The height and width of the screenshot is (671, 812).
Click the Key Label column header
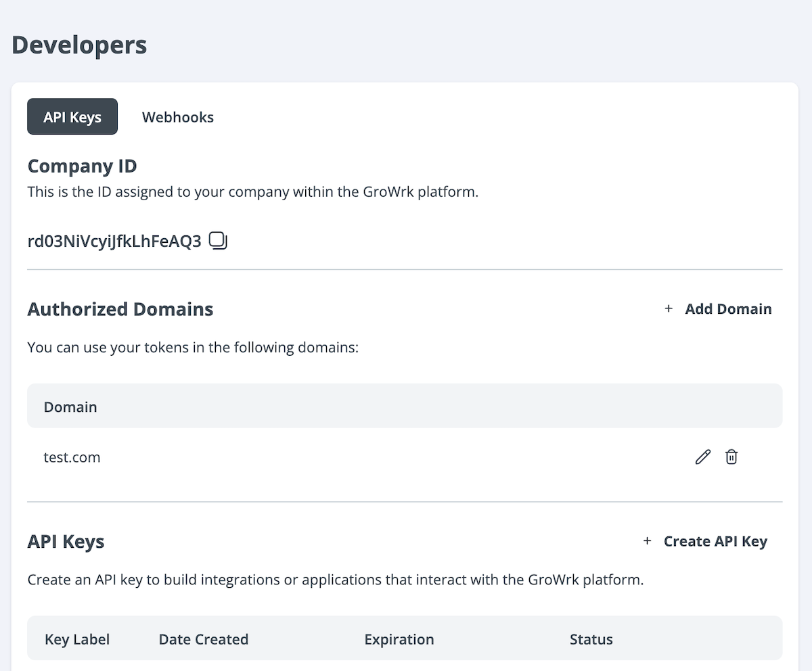76,639
